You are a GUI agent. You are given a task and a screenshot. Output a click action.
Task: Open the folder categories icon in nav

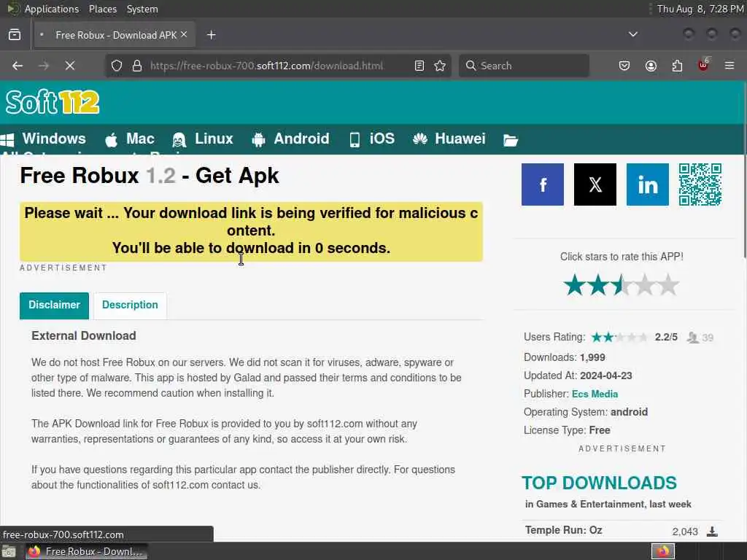[x=510, y=140]
